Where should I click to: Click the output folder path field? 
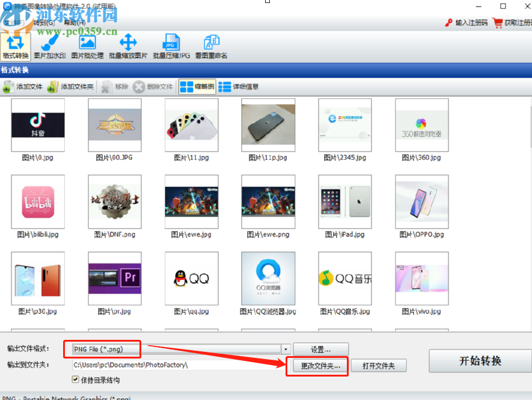(x=181, y=365)
